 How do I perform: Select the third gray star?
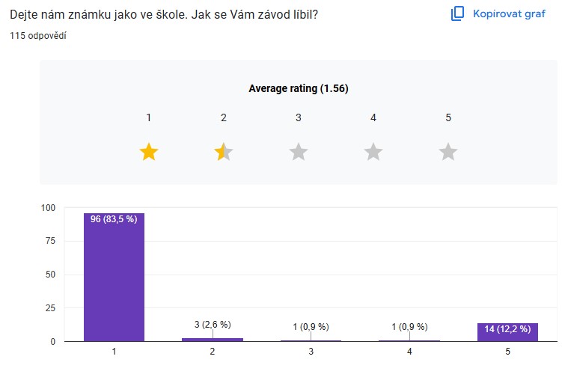(299, 152)
